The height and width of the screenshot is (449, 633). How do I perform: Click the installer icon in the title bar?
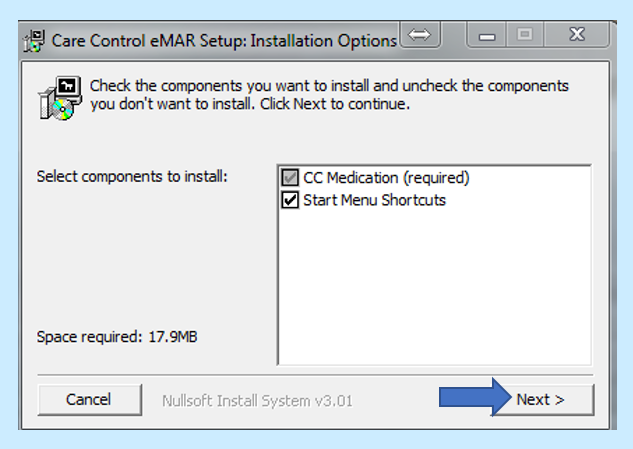click(34, 40)
